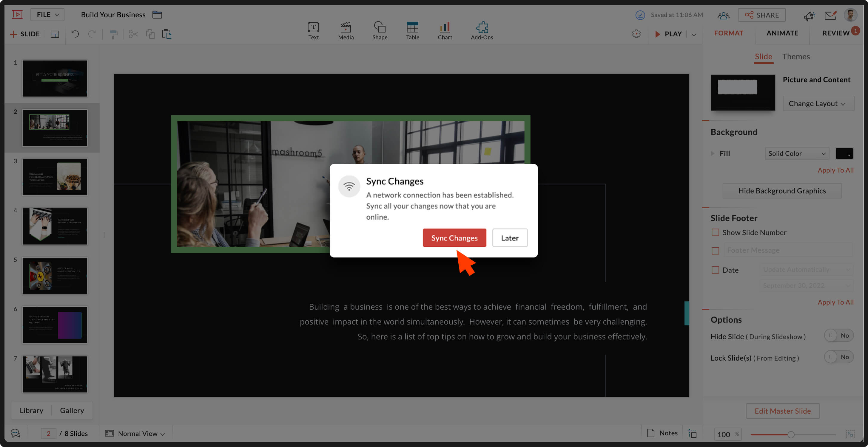Select the Shape tool
Viewport: 868px width, 447px height.
coord(380,31)
